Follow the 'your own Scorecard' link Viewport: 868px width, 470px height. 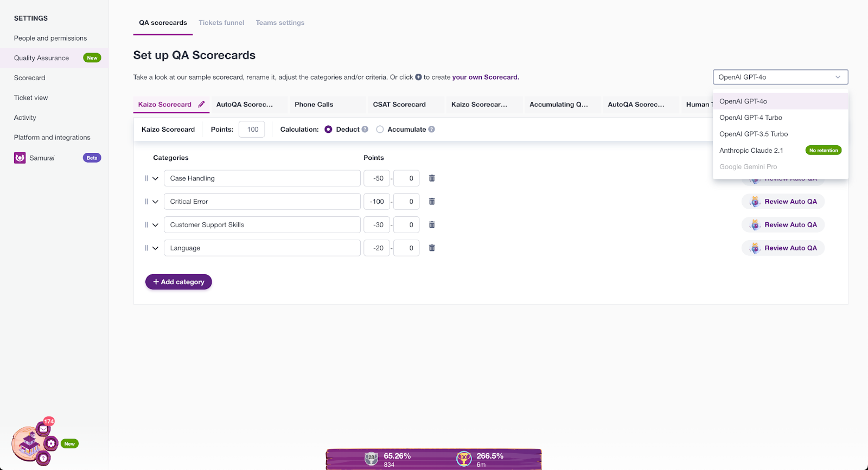point(486,77)
